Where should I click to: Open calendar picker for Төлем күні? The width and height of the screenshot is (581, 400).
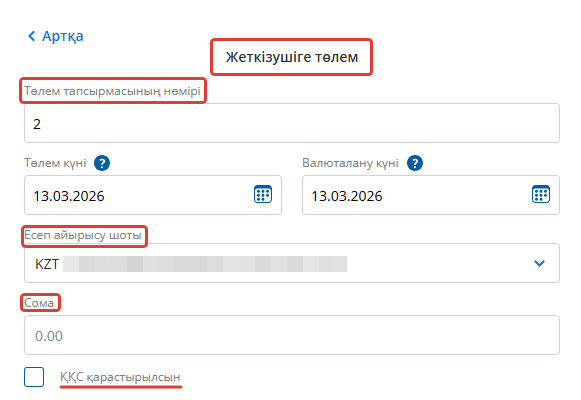263,194
